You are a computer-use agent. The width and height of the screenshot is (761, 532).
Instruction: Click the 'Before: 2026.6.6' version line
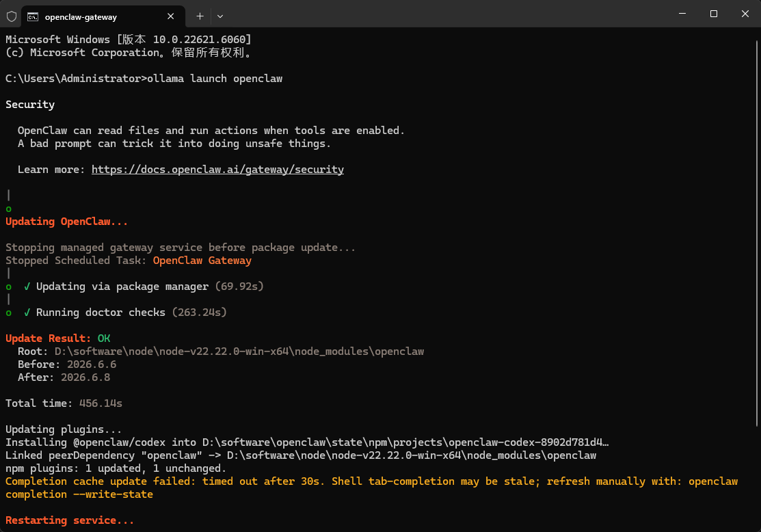coord(67,364)
